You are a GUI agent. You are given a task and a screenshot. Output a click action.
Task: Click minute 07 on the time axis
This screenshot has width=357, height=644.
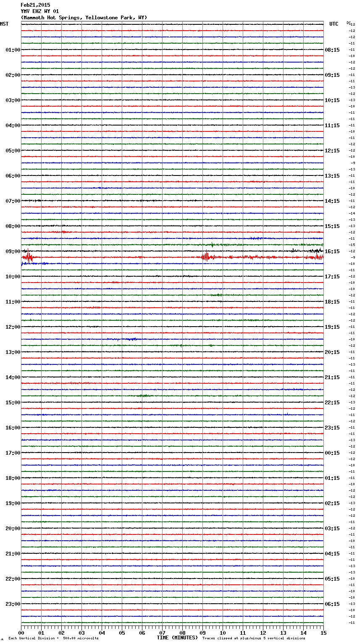tap(162, 633)
